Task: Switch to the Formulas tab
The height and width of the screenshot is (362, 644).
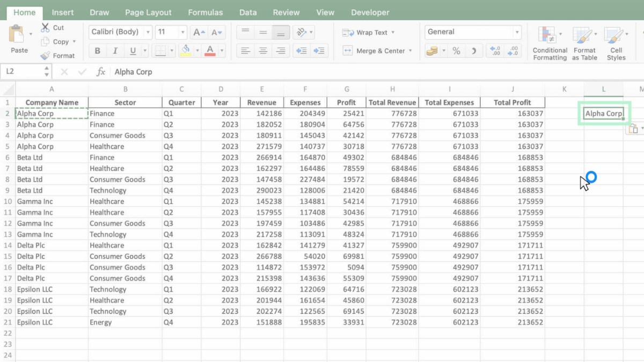Action: point(205,12)
